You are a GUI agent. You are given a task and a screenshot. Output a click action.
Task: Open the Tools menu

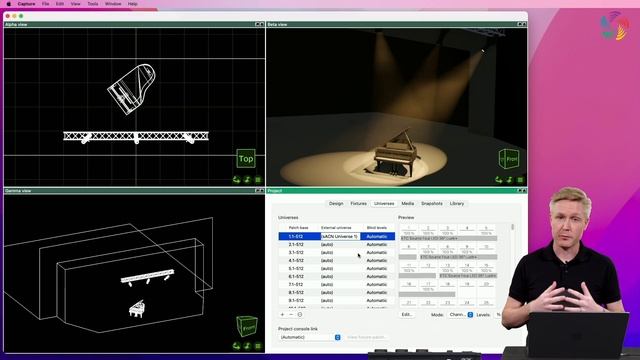(93, 4)
